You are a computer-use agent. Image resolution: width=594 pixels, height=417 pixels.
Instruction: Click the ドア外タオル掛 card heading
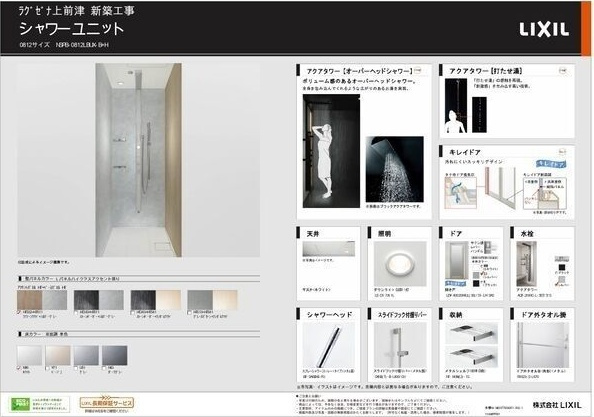543,315
